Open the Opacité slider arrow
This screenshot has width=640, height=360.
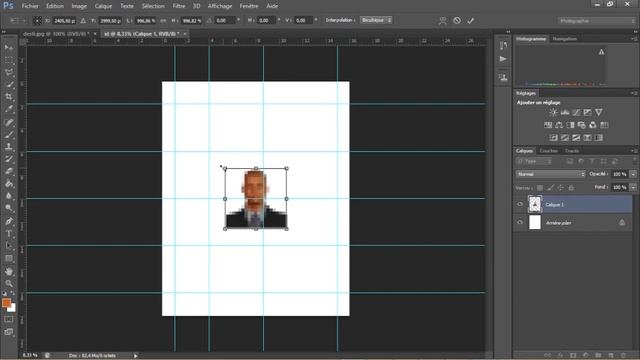(633, 174)
